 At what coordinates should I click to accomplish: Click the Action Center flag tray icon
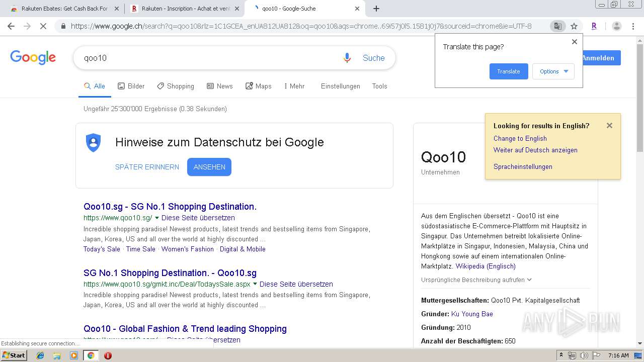(596, 355)
